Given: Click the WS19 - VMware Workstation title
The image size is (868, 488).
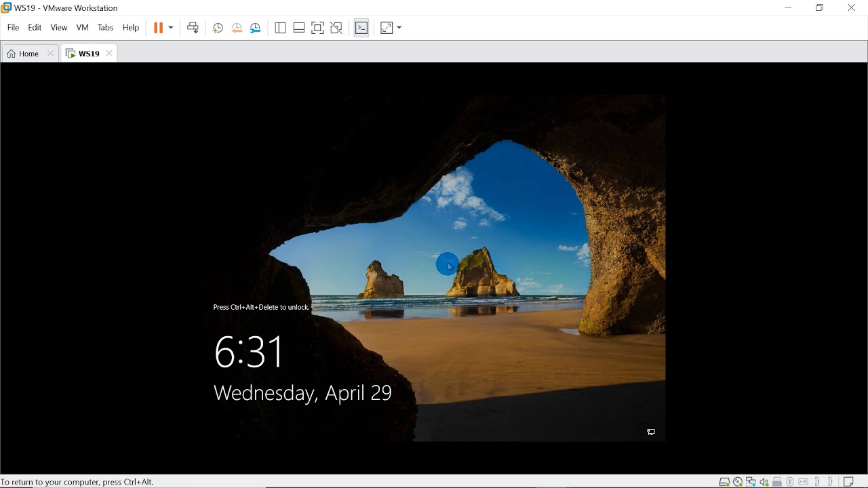Looking at the screenshot, I should point(66,8).
